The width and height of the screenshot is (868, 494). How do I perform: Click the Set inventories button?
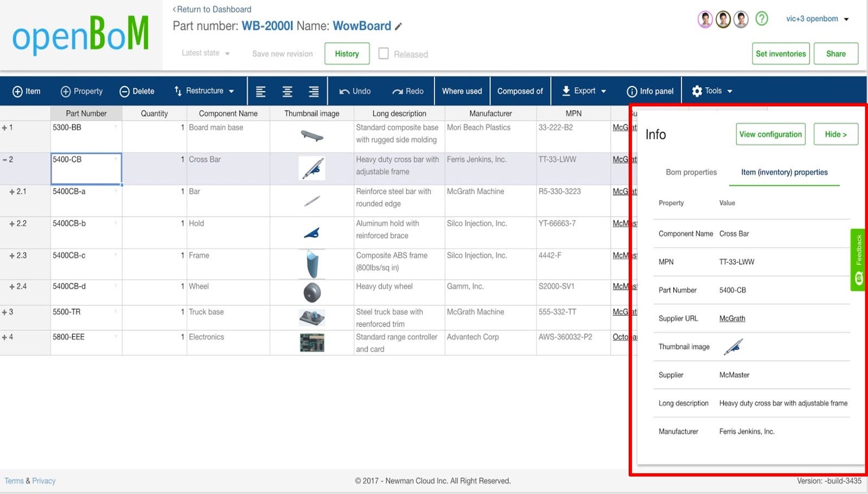pos(781,54)
